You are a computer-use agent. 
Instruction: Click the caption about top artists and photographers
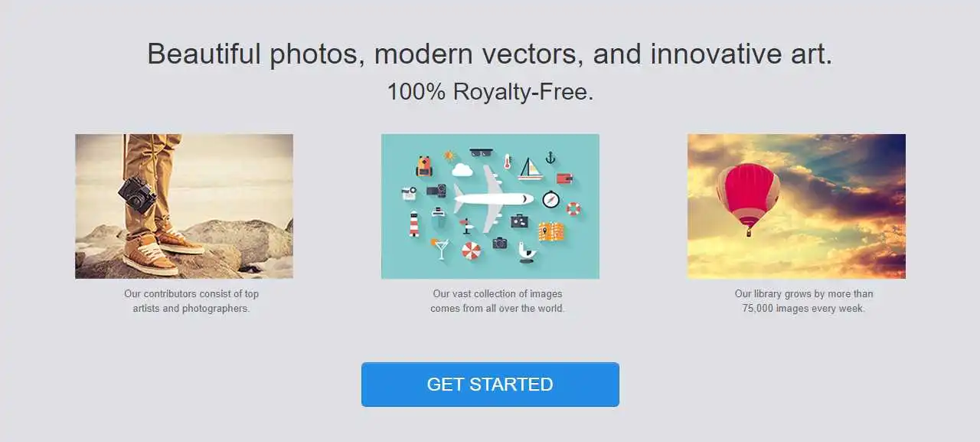[191, 301]
